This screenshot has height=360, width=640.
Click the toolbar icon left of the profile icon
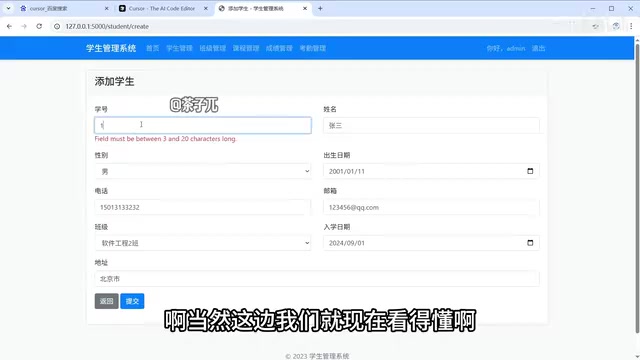[596, 26]
